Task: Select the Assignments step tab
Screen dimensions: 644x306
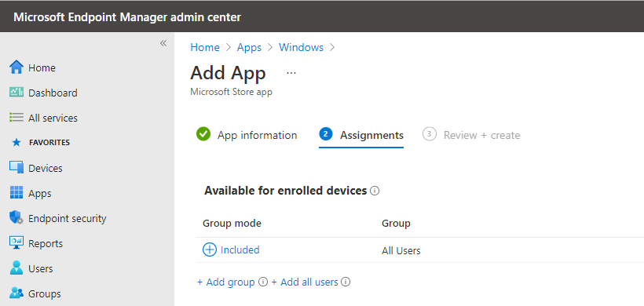Action: 361,135
